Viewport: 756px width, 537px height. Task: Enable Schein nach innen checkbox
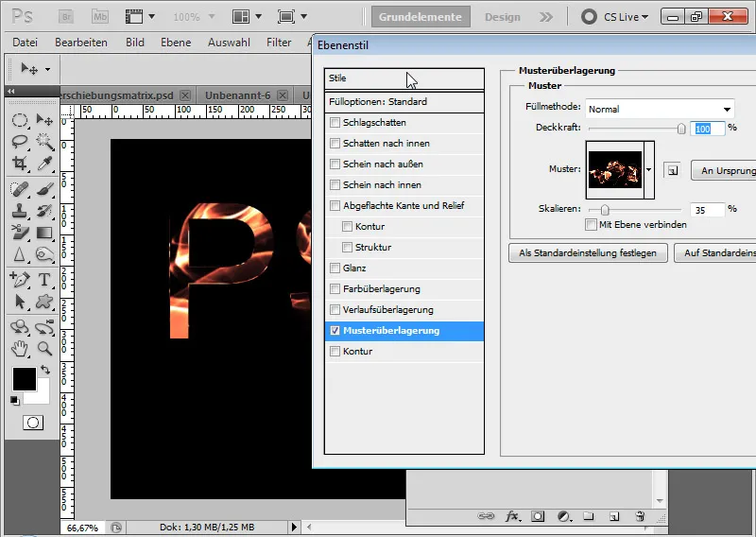click(335, 184)
